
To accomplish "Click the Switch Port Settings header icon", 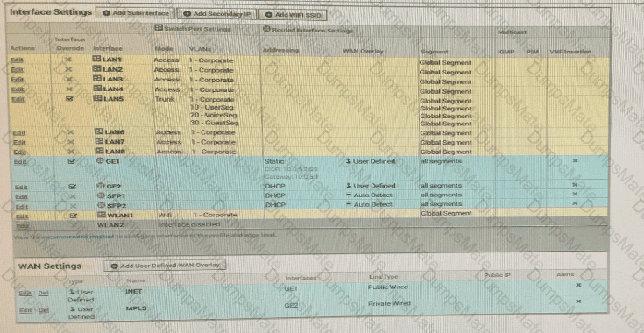I will click(x=159, y=28).
